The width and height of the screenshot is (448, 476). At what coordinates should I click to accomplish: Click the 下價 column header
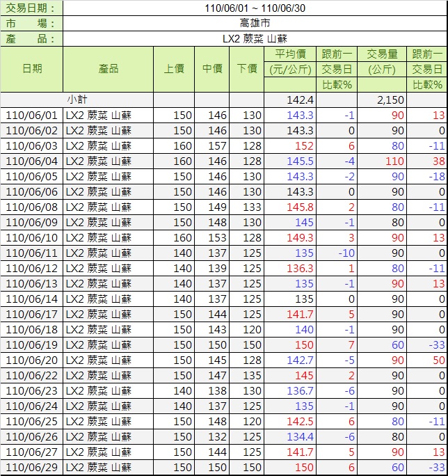[x=247, y=69]
